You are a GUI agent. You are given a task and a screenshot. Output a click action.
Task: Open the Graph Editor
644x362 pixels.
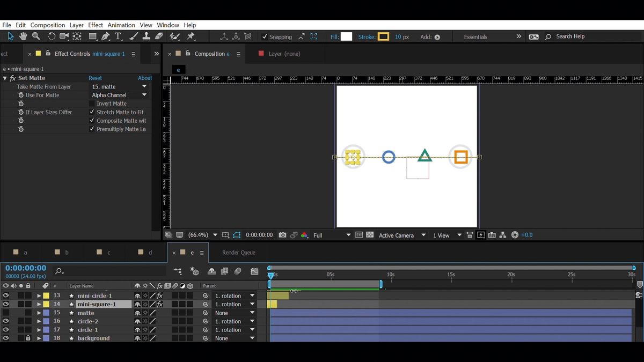coord(254,271)
